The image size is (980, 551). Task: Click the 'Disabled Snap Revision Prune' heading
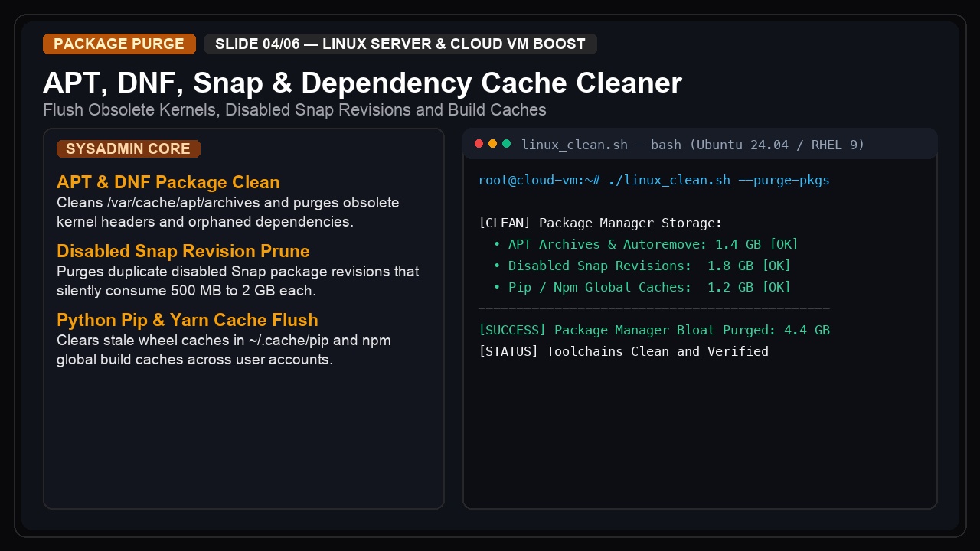click(x=183, y=251)
